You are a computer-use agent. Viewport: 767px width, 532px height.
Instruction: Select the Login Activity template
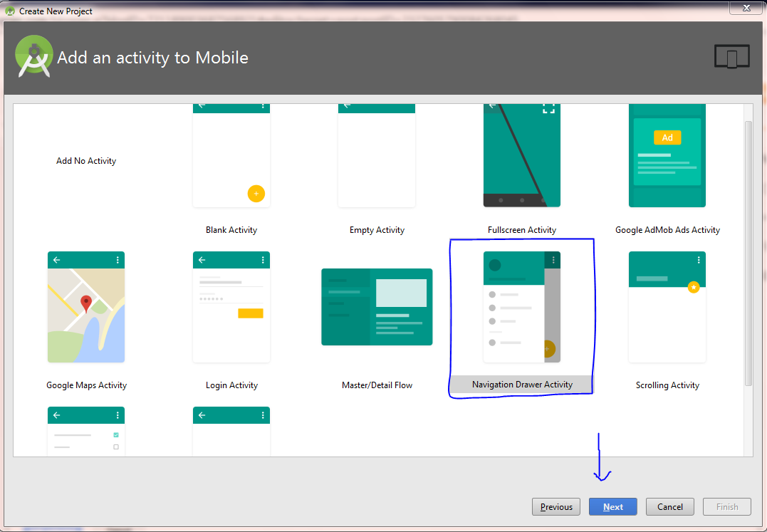click(x=231, y=307)
